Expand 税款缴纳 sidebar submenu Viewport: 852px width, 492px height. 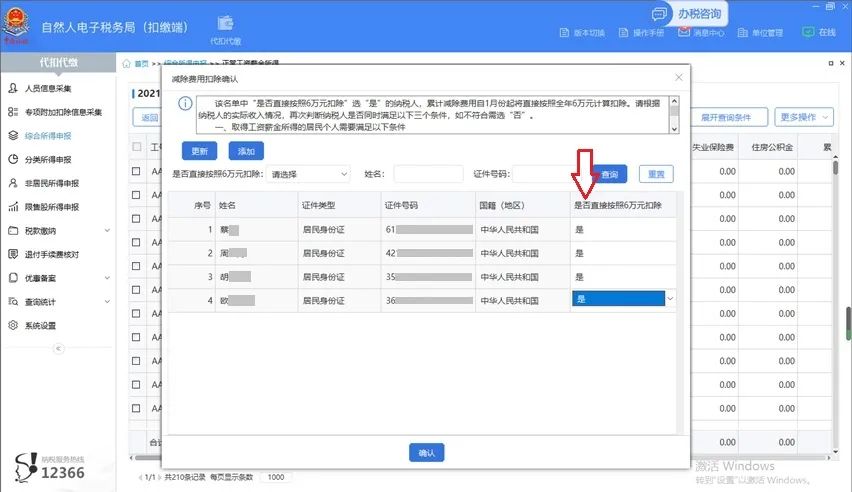(x=57, y=230)
